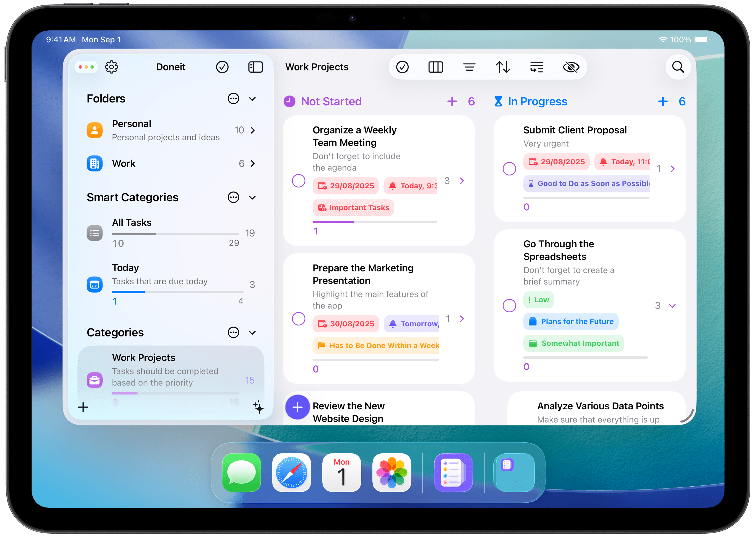Screen dimensions: 756x538
Task: Click the sort arrows icon
Action: [503, 67]
